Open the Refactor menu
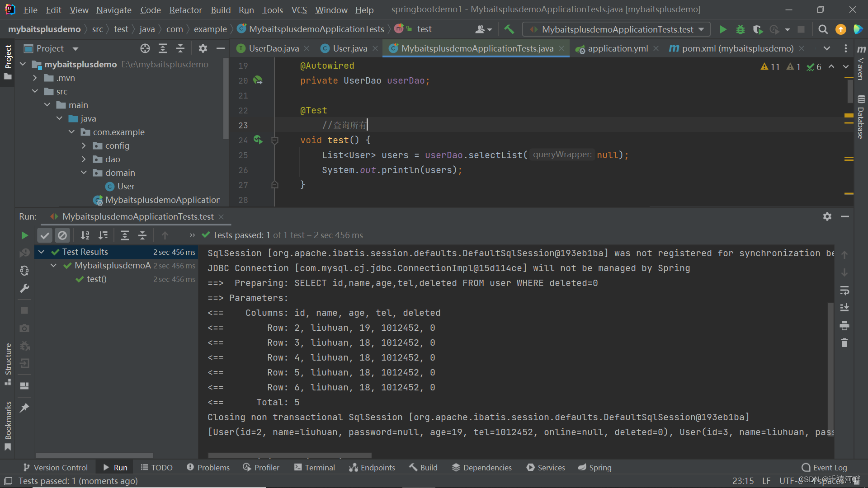The height and width of the screenshot is (488, 868). tap(185, 10)
